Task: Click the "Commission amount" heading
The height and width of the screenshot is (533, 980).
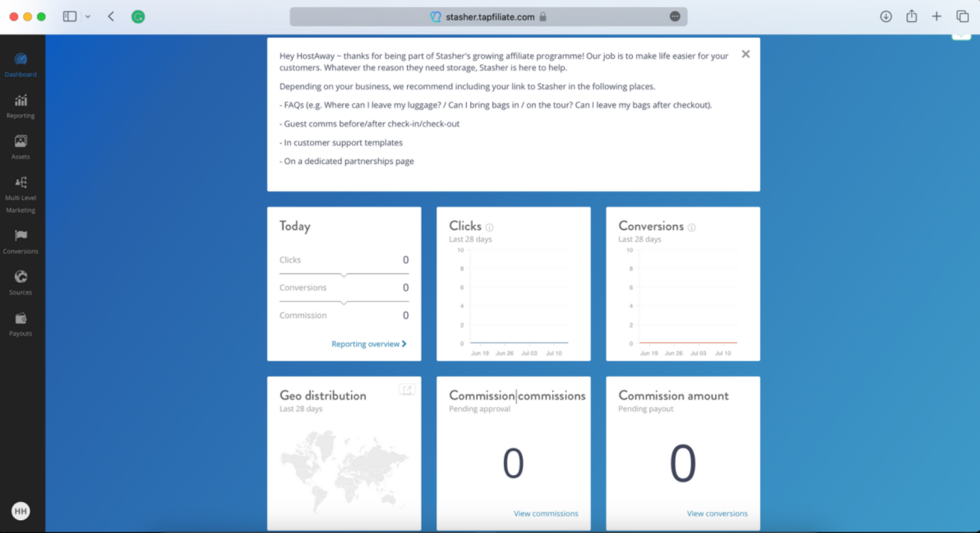Action: (x=673, y=395)
